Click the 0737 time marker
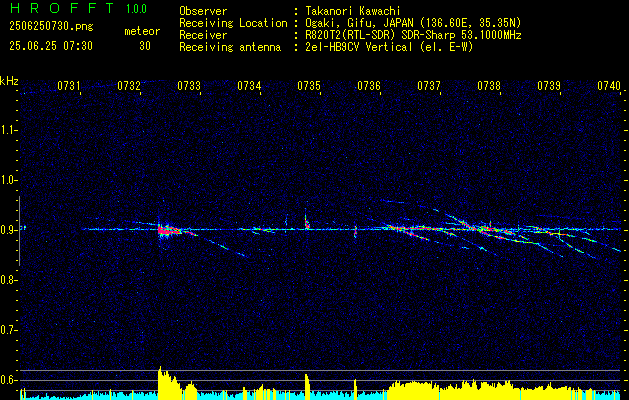 point(429,86)
